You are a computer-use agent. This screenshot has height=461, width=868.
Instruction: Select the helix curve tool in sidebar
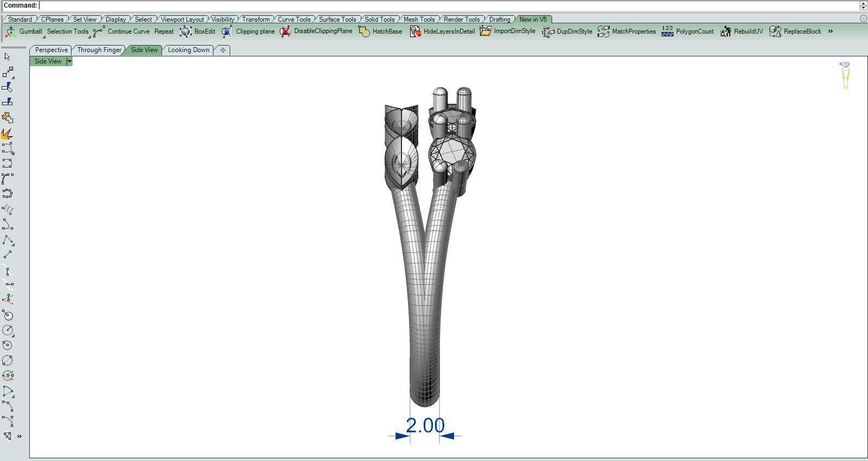[x=8, y=209]
